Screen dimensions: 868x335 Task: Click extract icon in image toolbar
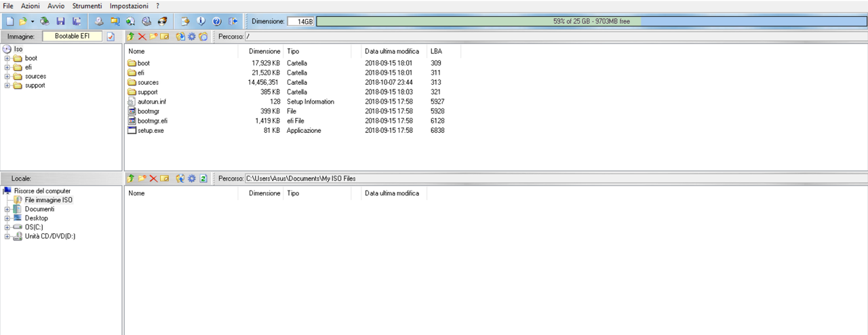click(180, 37)
